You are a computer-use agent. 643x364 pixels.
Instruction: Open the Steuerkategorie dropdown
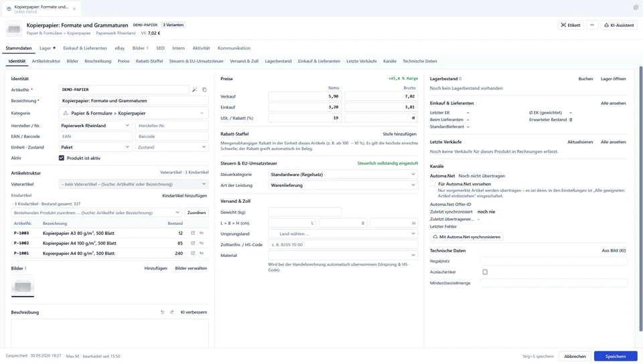(343, 175)
